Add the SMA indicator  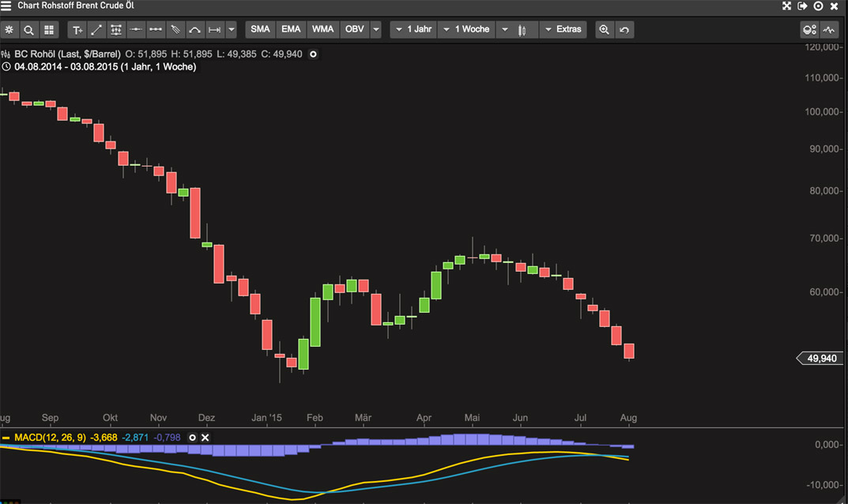[x=260, y=29]
